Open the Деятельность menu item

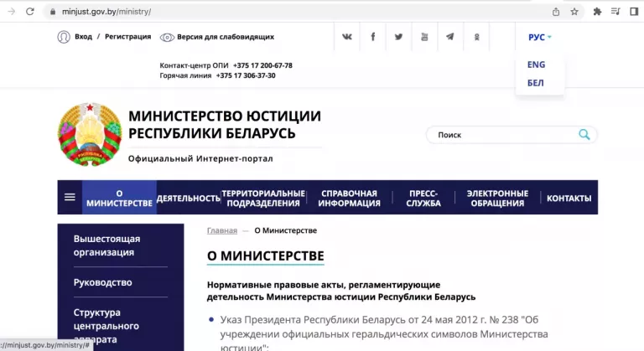[188, 199]
